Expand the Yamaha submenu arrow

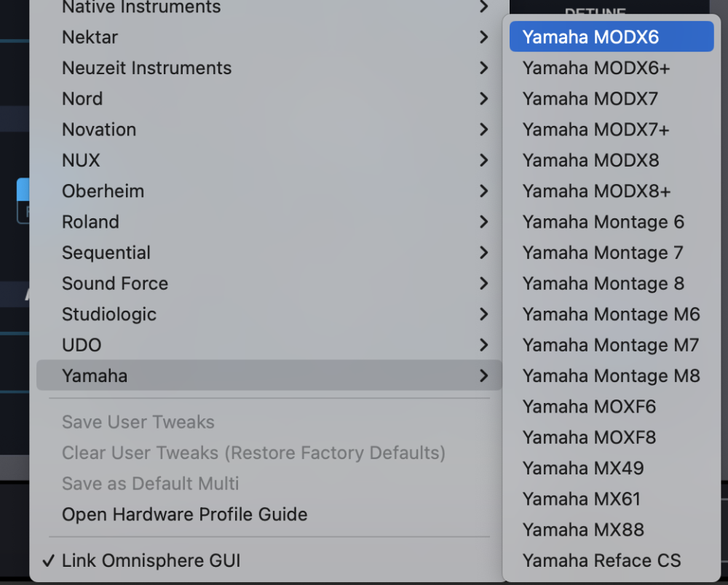[483, 376]
